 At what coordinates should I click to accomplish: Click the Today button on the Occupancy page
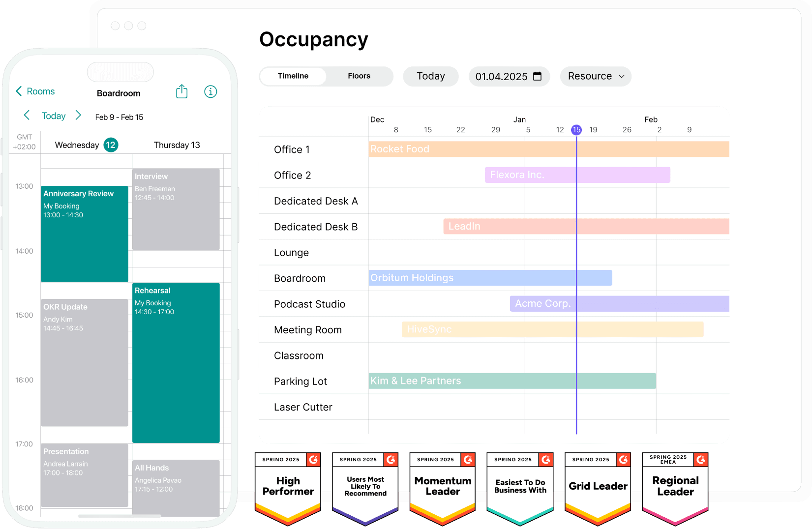pyautogui.click(x=430, y=76)
